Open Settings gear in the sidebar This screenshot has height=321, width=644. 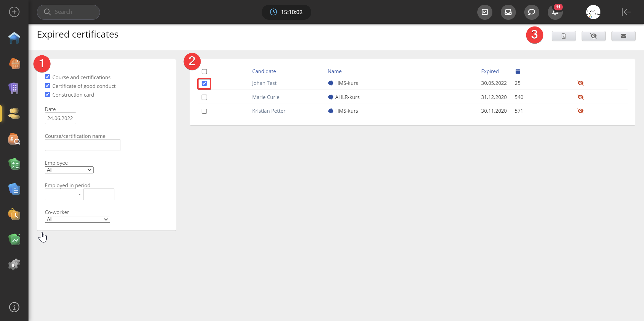[14, 265]
